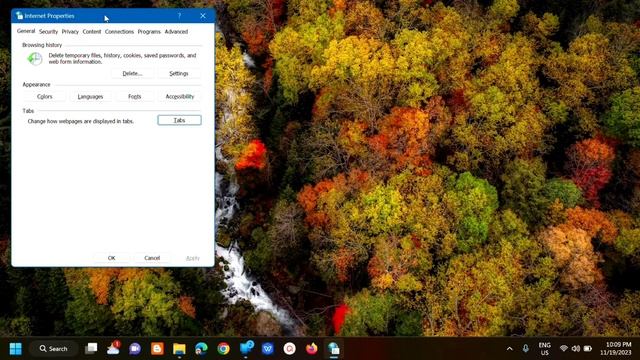Open the Windows Start menu
Image resolution: width=640 pixels, height=360 pixels.
pyautogui.click(x=16, y=349)
